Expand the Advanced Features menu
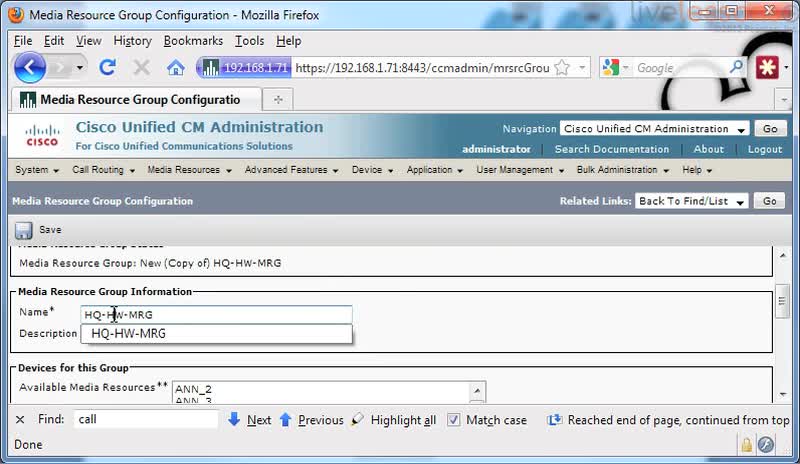The width and height of the screenshot is (800, 464). pyautogui.click(x=291, y=170)
